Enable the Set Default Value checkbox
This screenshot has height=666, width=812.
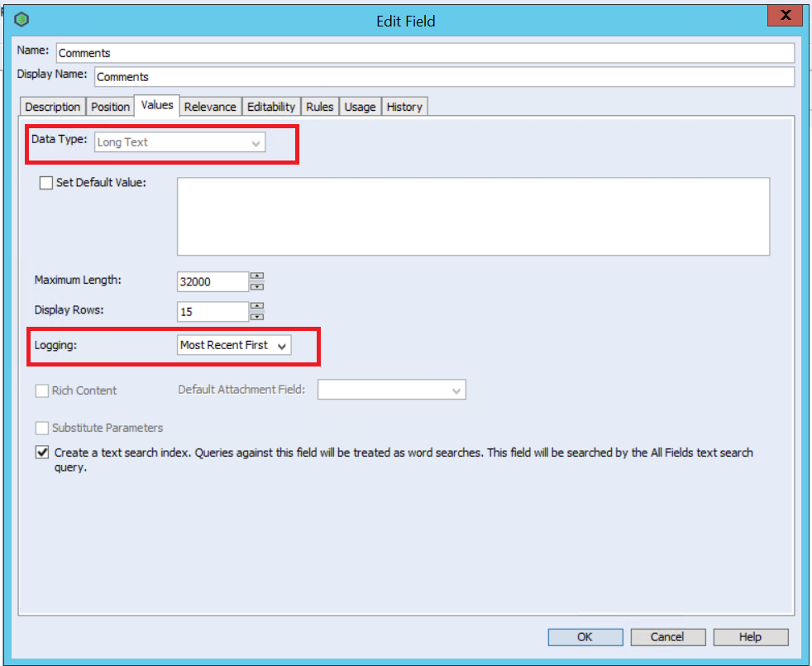(46, 183)
